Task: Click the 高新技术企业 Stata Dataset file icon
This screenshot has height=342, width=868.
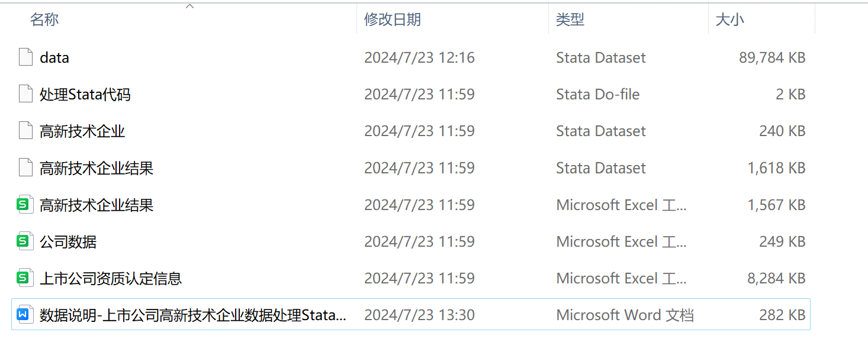Action: [25, 131]
